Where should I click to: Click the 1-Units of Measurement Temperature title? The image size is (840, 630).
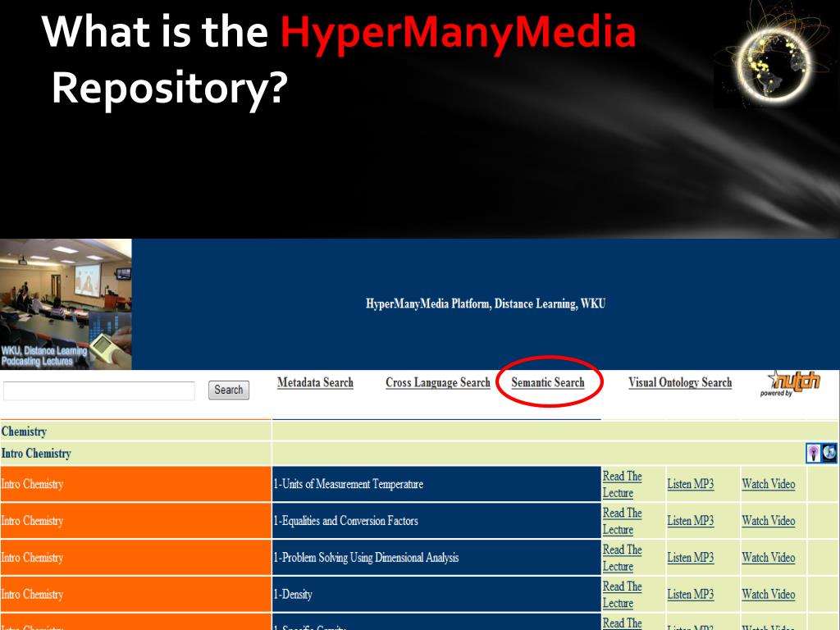pos(348,484)
